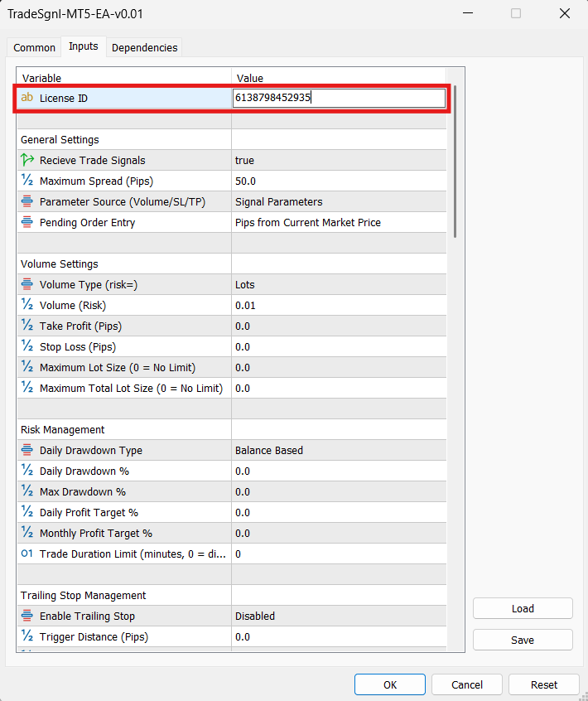The height and width of the screenshot is (701, 588).
Task: Open Daily Drawdown Type value Balance Based
Action: (x=339, y=450)
